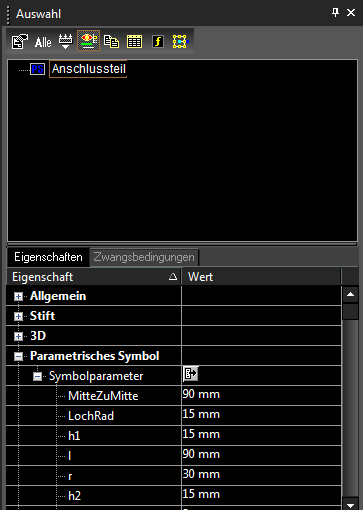Pin the Auswahl panel
Screen dimensions: 363x510
click(335, 13)
